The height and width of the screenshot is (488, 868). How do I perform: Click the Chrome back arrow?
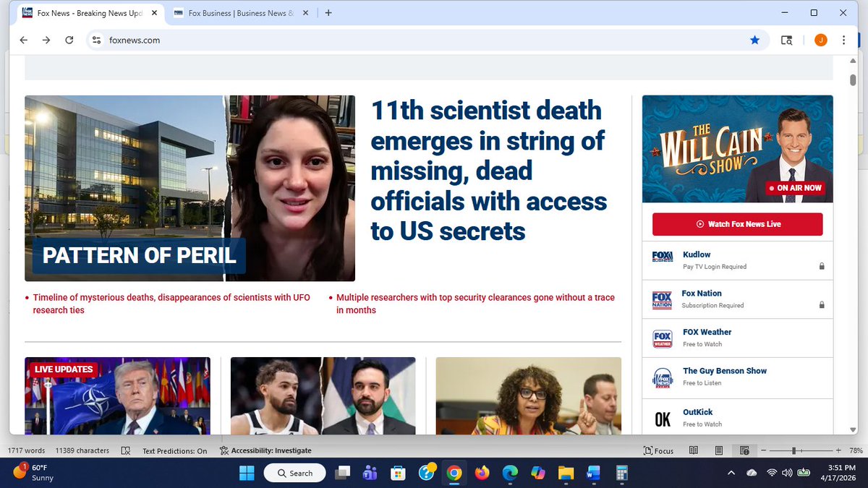[x=24, y=40]
